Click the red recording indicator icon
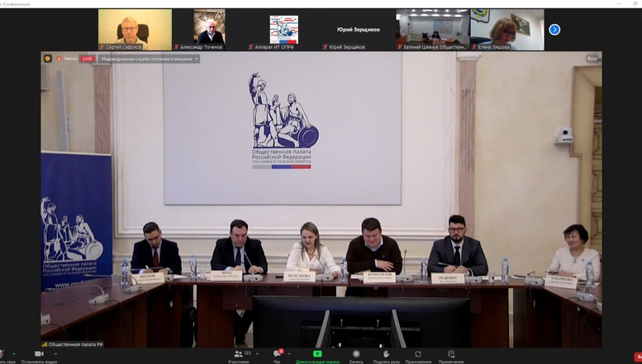The width and height of the screenshot is (642, 364). coord(59,59)
